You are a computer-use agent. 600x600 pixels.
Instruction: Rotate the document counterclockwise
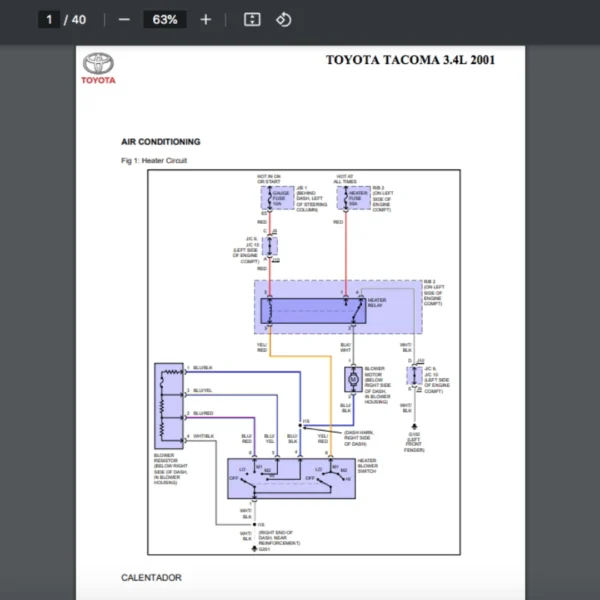coord(283,19)
